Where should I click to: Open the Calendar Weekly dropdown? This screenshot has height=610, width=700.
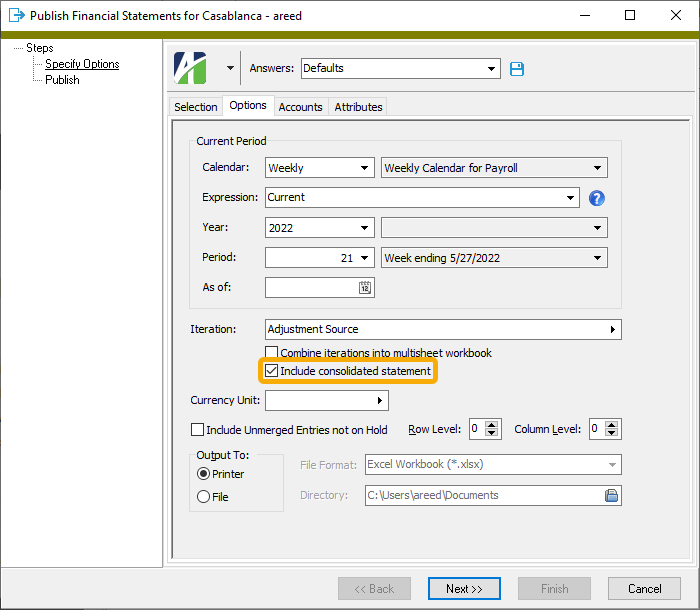(x=320, y=168)
